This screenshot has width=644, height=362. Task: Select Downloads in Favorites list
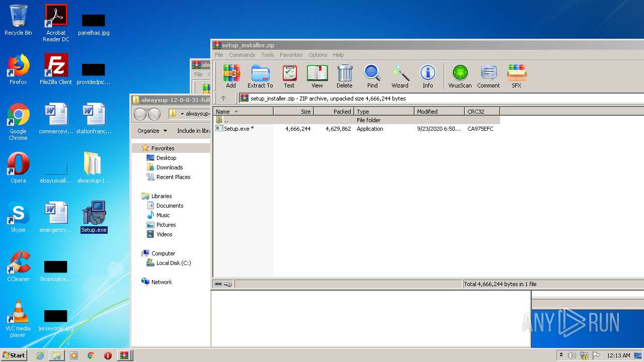[x=170, y=167]
